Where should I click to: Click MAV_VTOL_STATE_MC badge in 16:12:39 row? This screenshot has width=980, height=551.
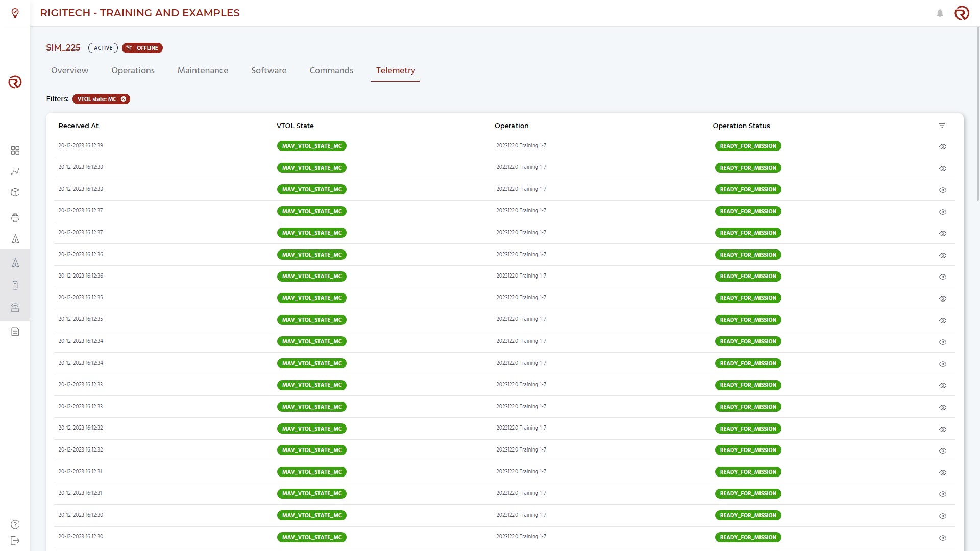(x=312, y=146)
